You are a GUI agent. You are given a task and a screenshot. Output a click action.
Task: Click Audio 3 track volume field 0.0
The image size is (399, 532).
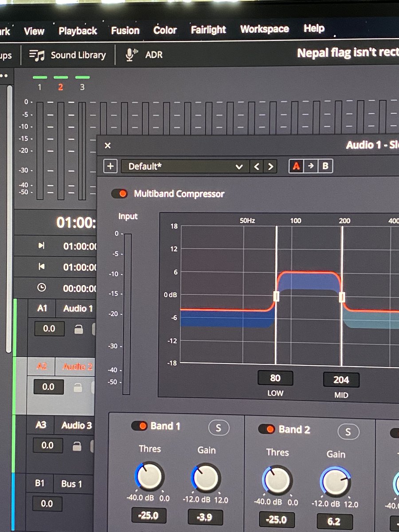coord(47,446)
